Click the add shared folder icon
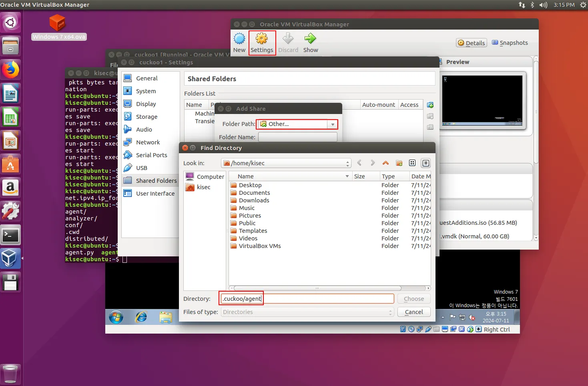This screenshot has width=588, height=386. [430, 105]
